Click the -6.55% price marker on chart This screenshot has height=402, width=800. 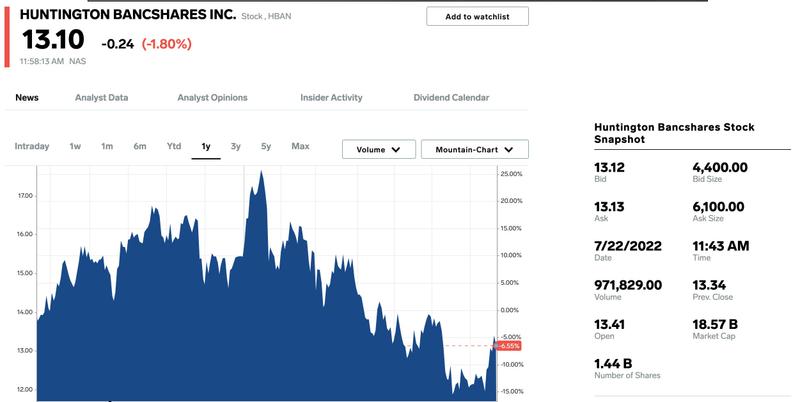[x=508, y=346]
